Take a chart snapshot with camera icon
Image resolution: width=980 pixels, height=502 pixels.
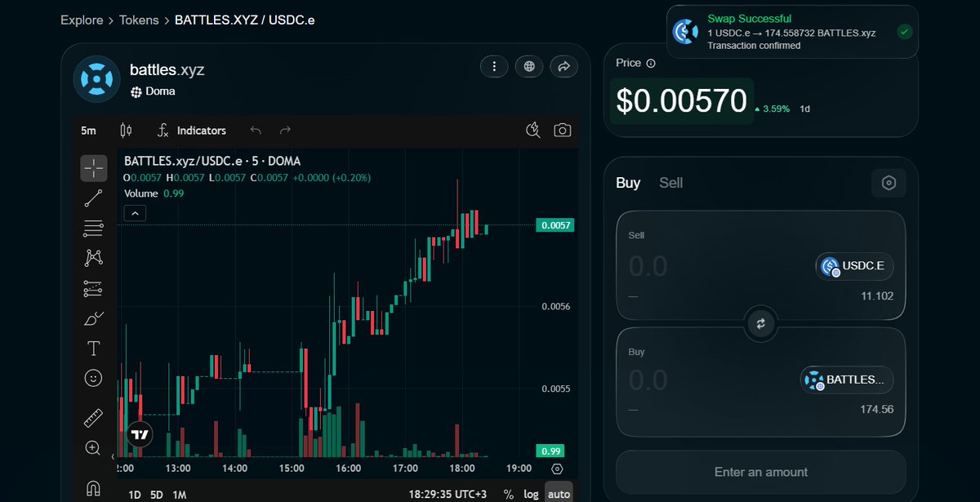pyautogui.click(x=562, y=131)
